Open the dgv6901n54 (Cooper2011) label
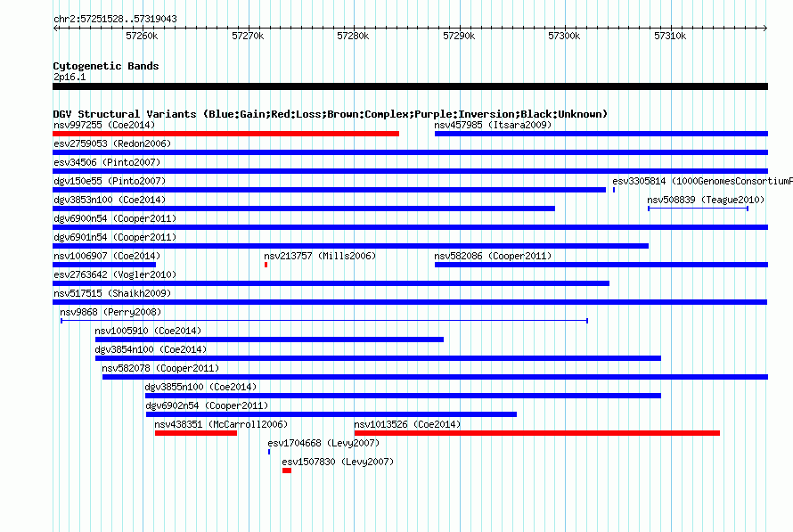The image size is (793, 532). point(115,237)
